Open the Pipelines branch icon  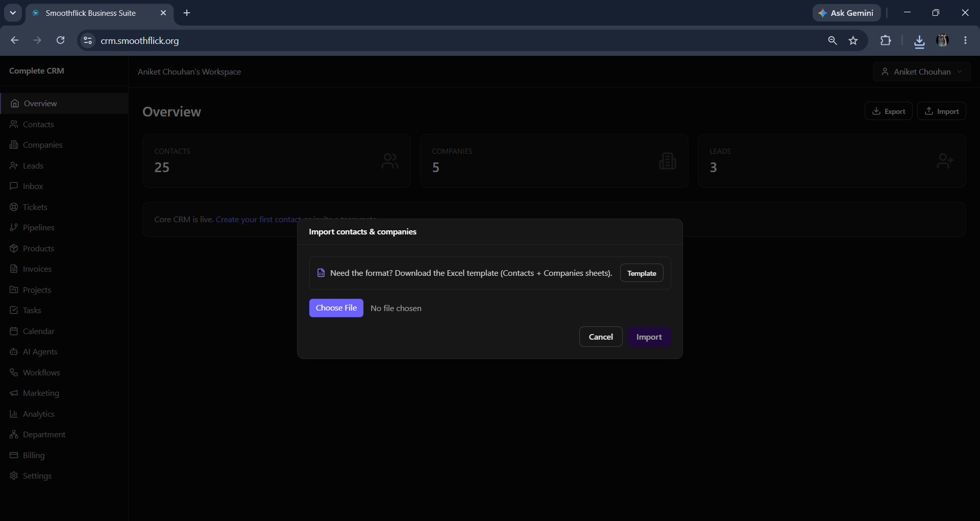coord(14,227)
